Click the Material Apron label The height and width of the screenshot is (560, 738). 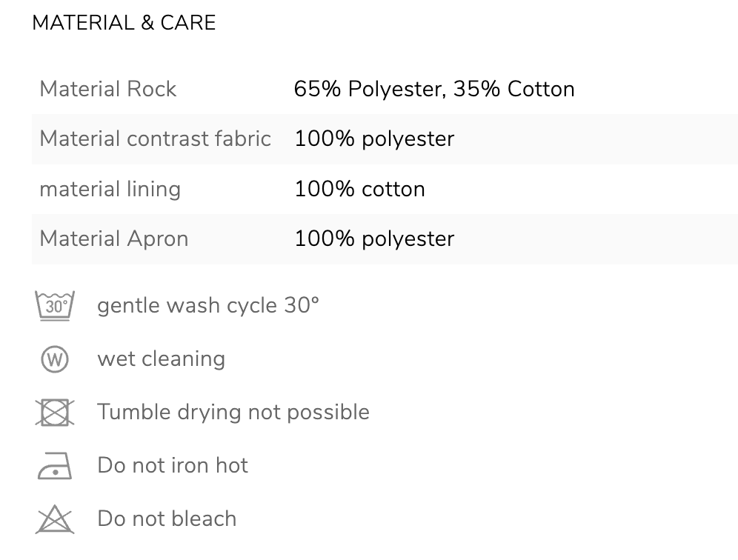[114, 239]
